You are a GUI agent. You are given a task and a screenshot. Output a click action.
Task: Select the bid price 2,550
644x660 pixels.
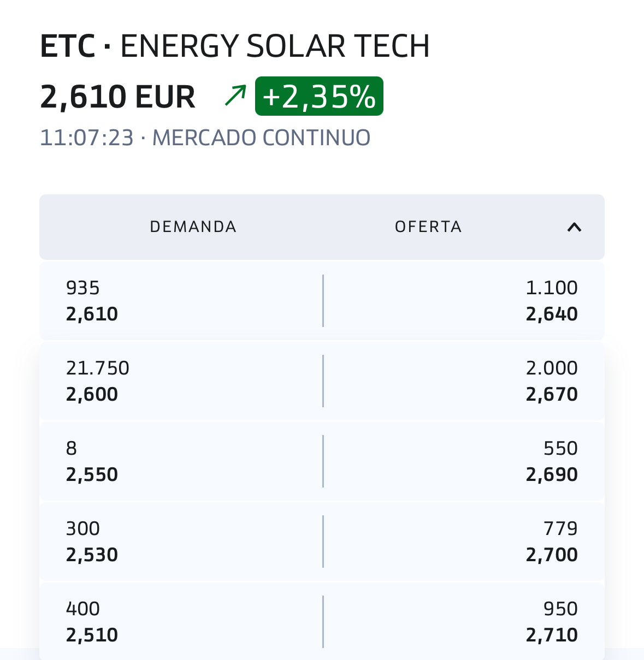92,475
